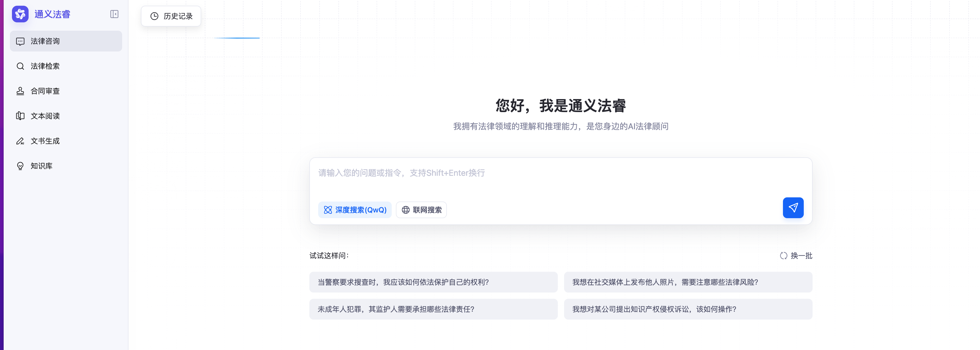Open the 历史记录 button
Screen dimensions: 980x350
tap(171, 16)
